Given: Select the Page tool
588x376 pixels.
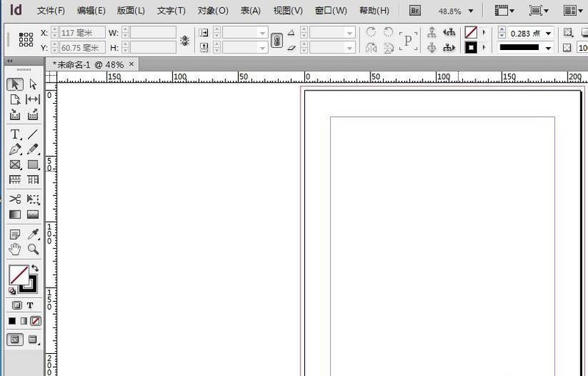Looking at the screenshot, I should tap(15, 99).
